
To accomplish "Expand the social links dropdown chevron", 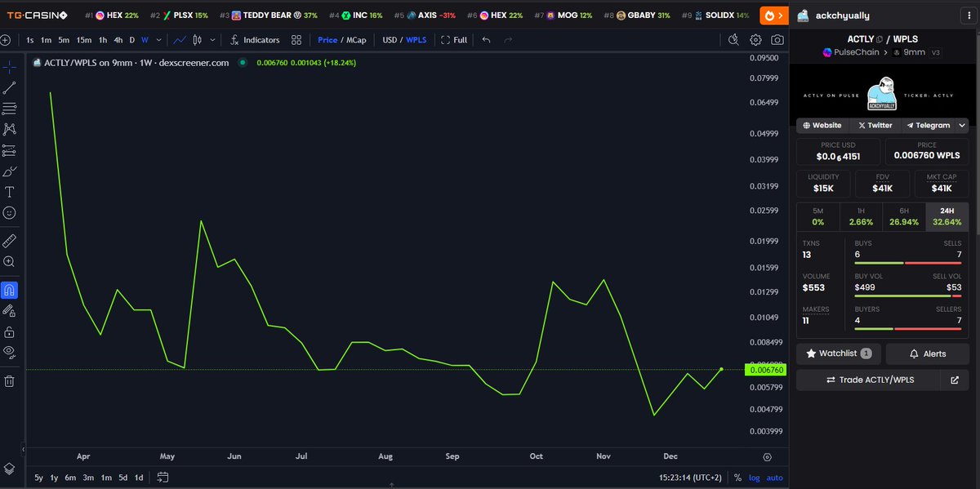I will (962, 126).
